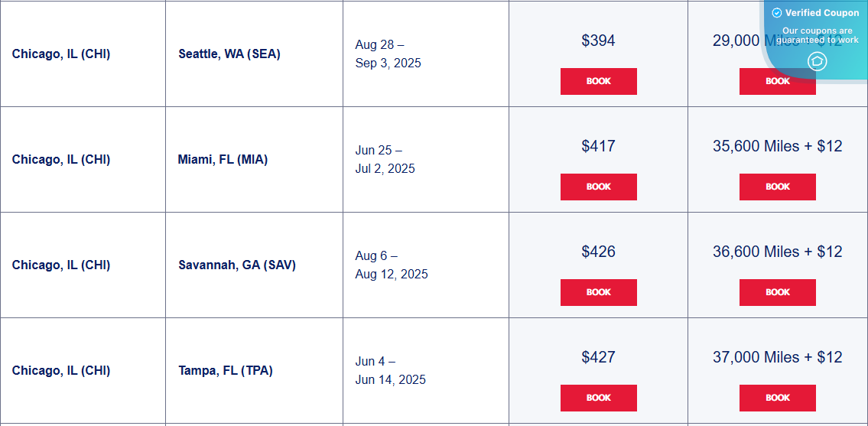Screen dimensions: 868x426
Task: Book the $417 Miami cash fare
Action: tap(598, 187)
